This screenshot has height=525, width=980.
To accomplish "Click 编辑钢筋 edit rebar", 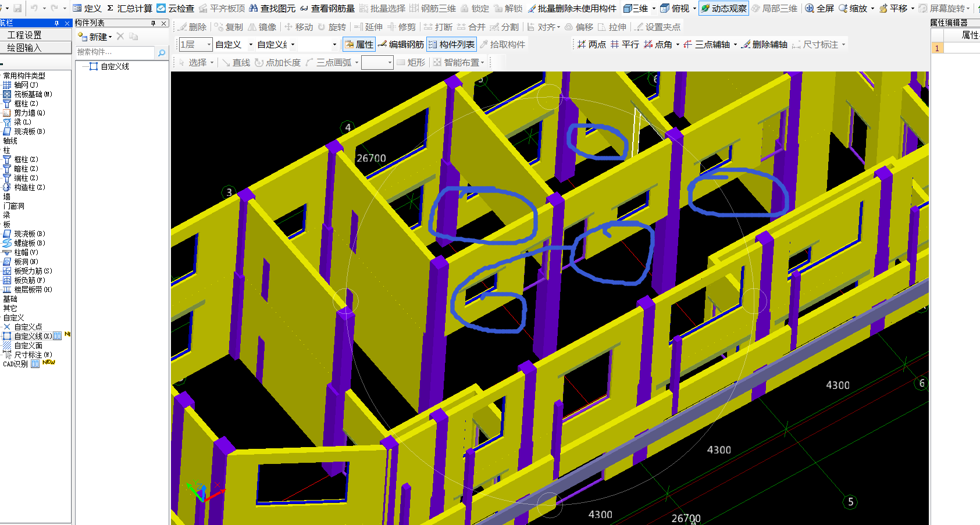I will tap(401, 44).
